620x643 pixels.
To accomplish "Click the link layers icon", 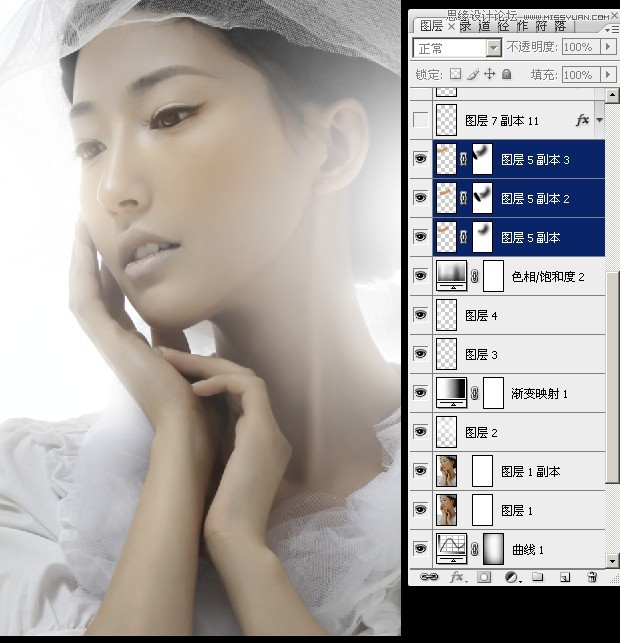I will pos(429,577).
